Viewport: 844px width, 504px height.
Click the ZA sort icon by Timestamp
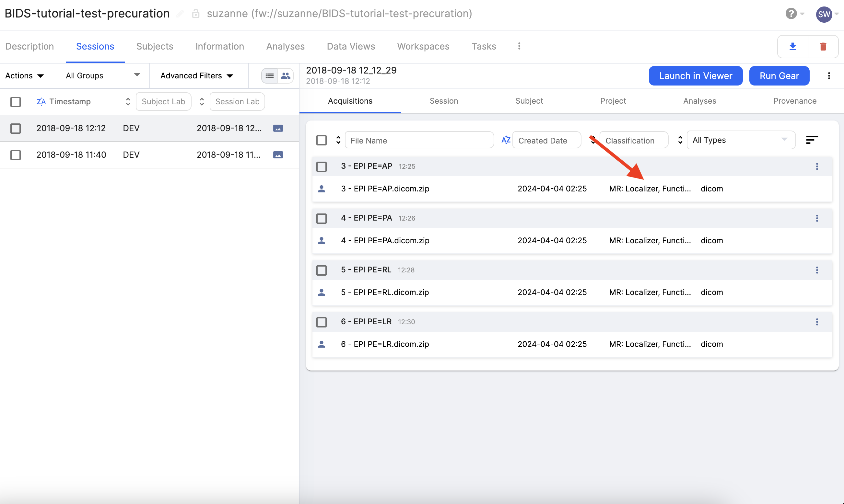[41, 102]
